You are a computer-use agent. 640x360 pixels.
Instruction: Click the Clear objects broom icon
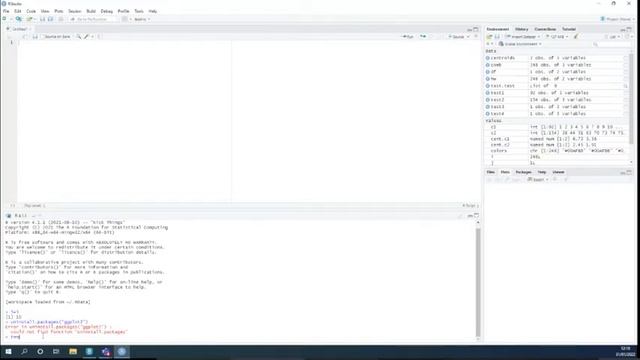click(x=576, y=37)
